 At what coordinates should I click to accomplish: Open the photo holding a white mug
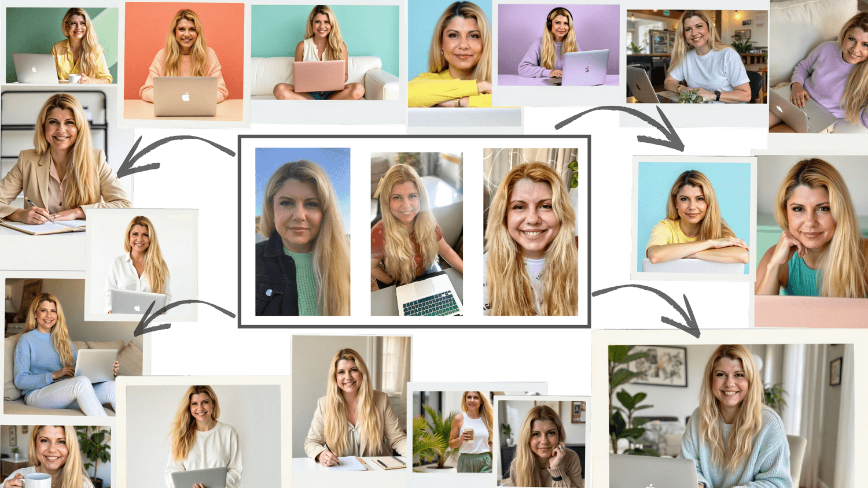pos(56,457)
